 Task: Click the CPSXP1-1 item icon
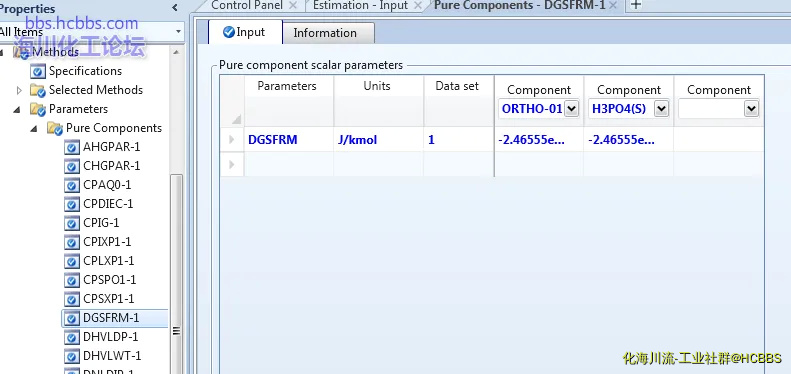(x=72, y=299)
